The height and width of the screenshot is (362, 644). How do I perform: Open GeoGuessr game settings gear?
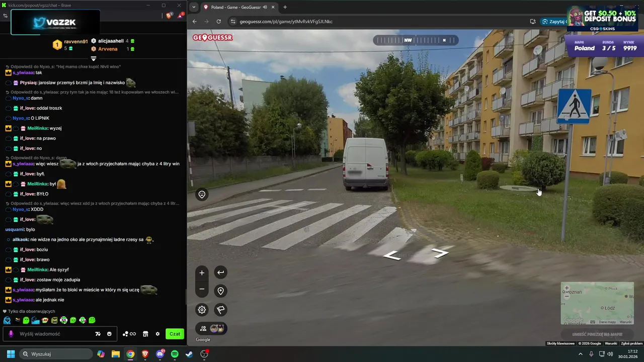pos(202,310)
